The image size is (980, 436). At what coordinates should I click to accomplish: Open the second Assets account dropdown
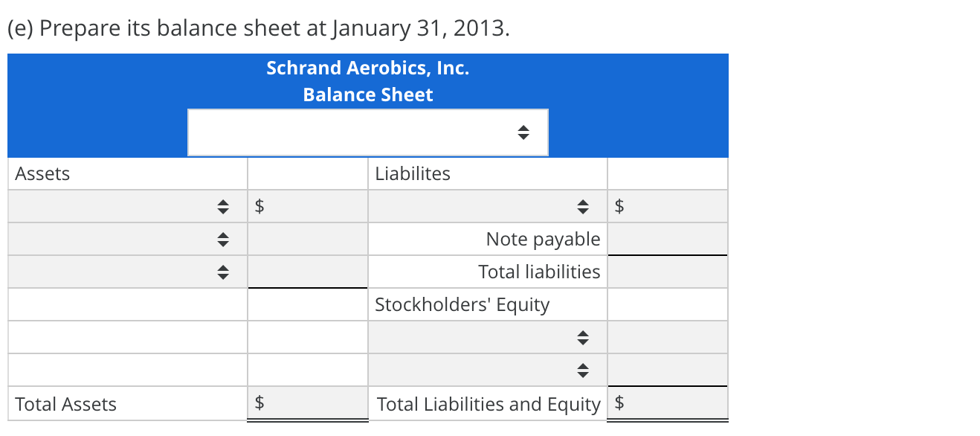[222, 239]
